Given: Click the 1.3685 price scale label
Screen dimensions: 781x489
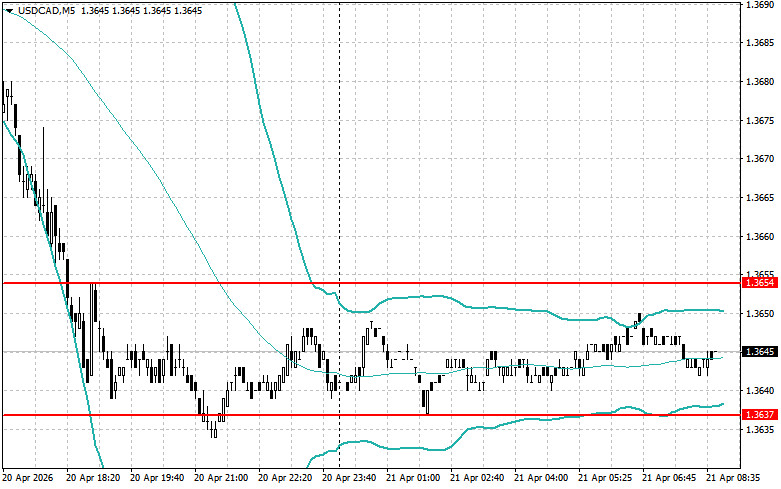Looking at the screenshot, I should pos(760,43).
